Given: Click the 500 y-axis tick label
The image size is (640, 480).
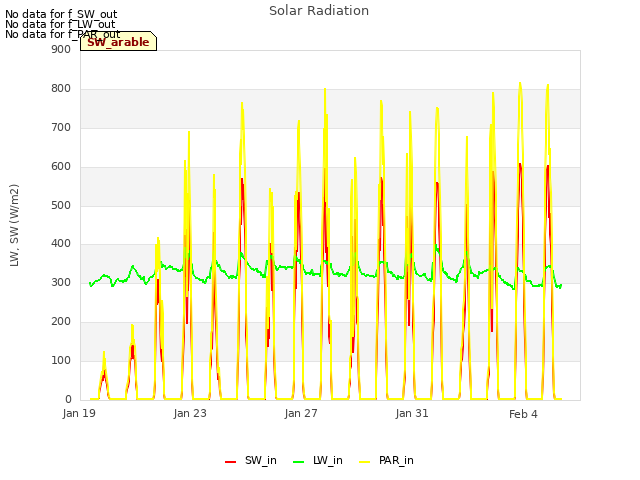Looking at the screenshot, I should [x=61, y=205].
